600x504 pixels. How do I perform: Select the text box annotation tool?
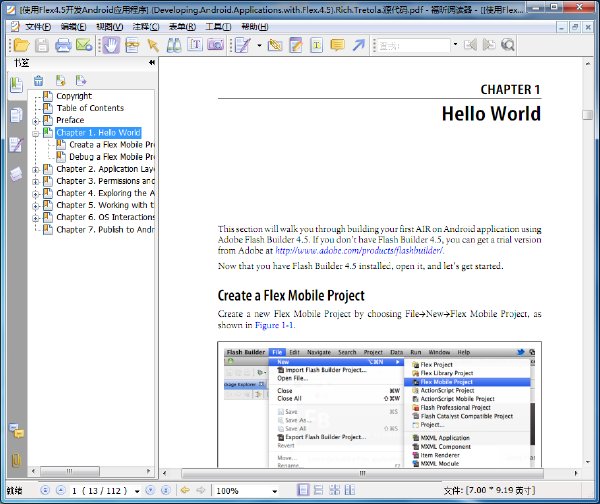[317, 45]
